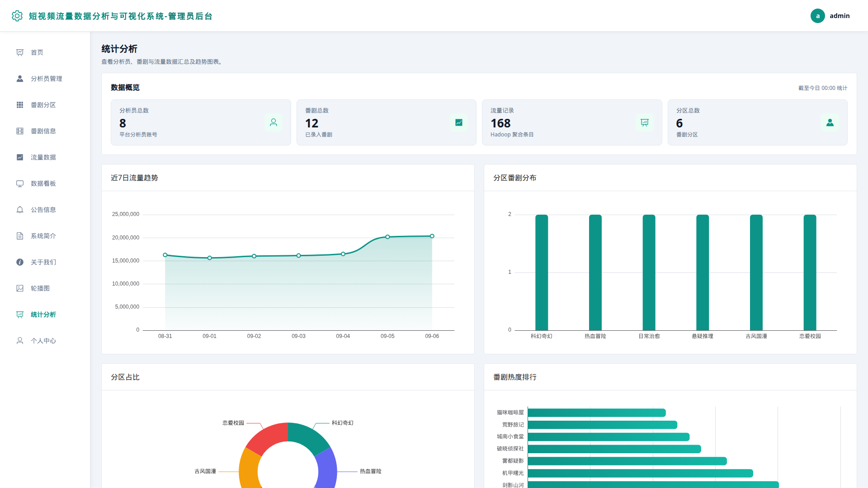Click the 分区占比 chart title

(x=125, y=377)
